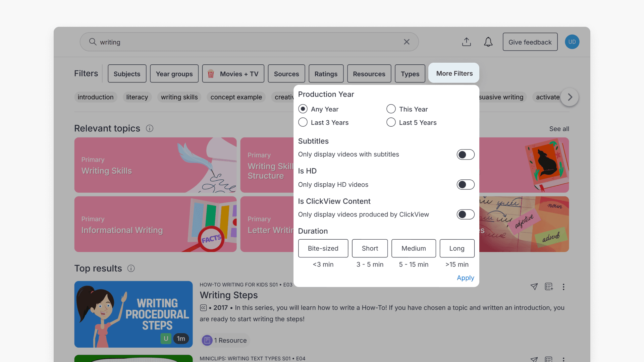This screenshot has width=644, height=362.
Task: Open the UD user avatar
Action: [572, 42]
